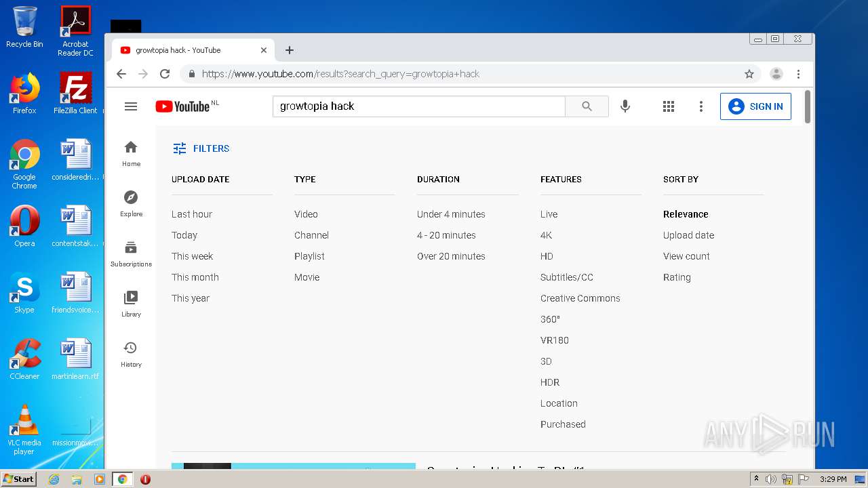Screen dimensions: 868x488
Task: Open Explore in YouTube sidebar
Action: click(131, 204)
